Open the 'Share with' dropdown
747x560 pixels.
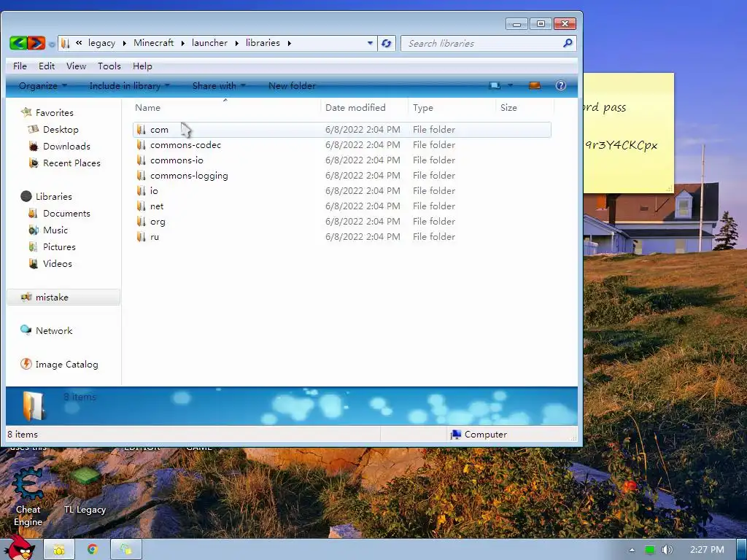click(219, 86)
